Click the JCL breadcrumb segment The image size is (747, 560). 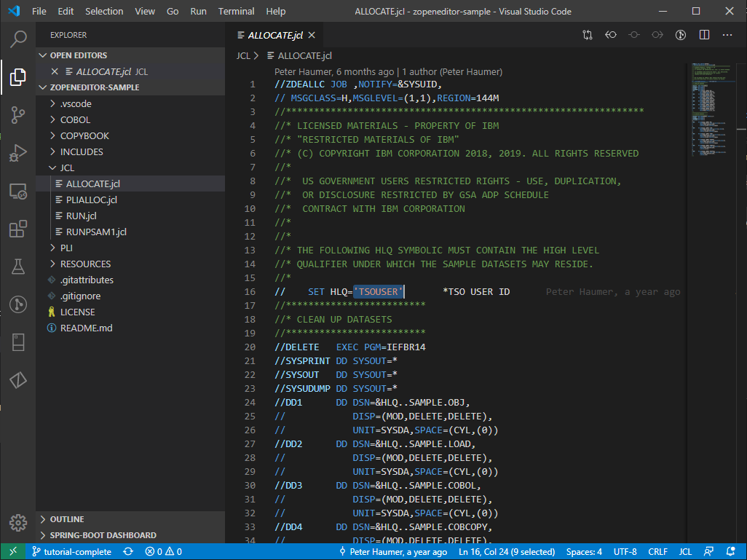[x=243, y=56]
